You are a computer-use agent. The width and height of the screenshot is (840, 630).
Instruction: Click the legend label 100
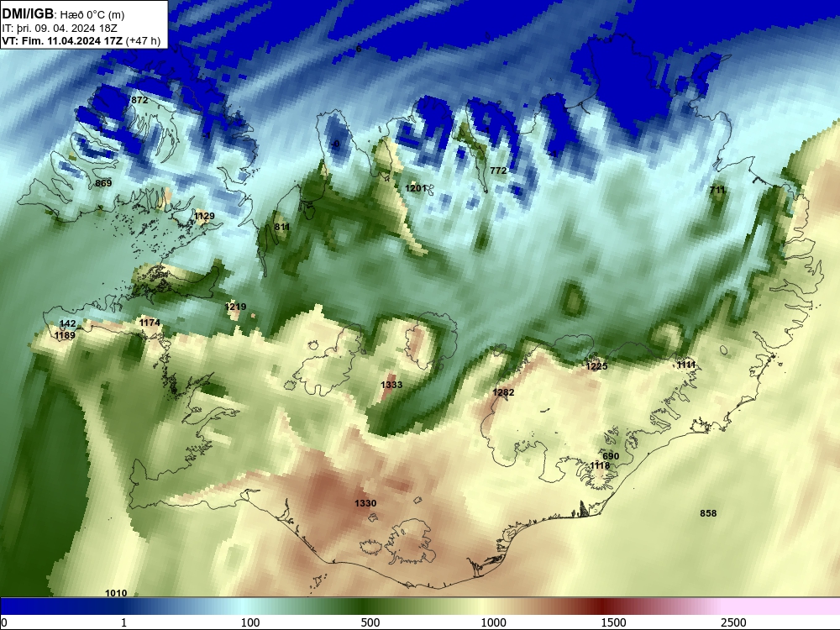tap(250, 622)
